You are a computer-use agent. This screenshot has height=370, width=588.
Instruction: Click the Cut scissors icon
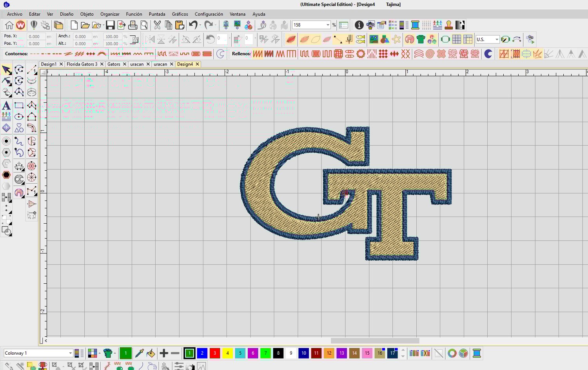157,25
